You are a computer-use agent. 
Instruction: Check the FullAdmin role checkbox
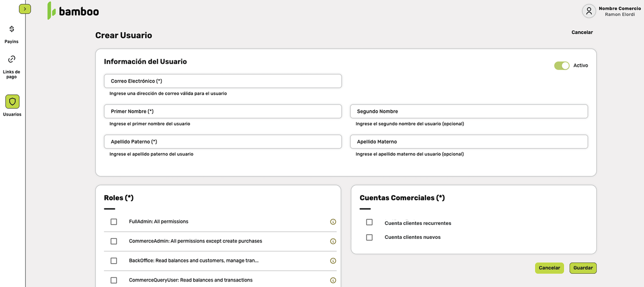pos(114,222)
